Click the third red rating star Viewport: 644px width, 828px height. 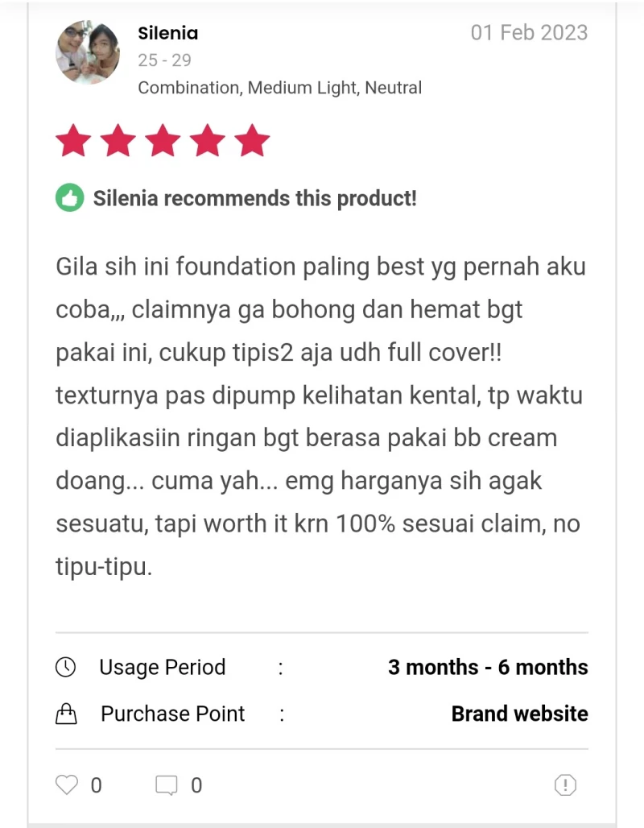click(x=163, y=141)
